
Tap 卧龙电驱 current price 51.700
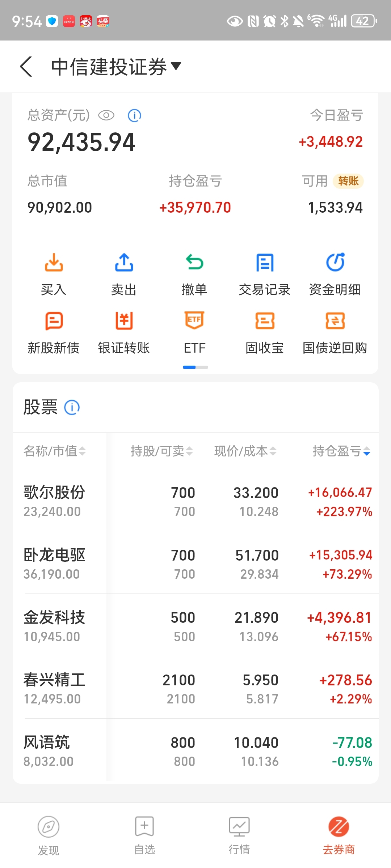tap(257, 555)
